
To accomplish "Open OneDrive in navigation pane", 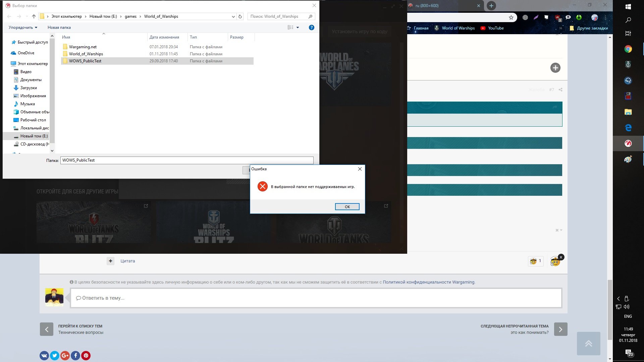I will point(22,53).
